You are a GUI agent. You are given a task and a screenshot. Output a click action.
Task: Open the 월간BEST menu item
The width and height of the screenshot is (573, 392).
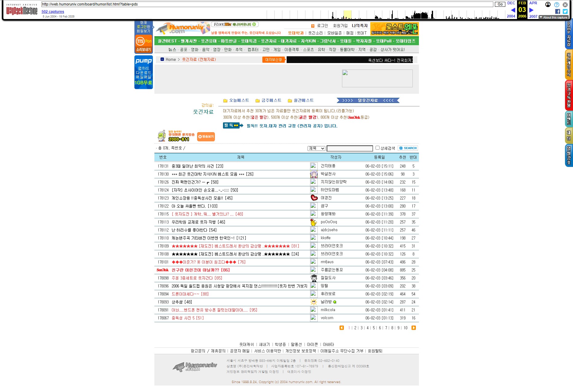(x=167, y=41)
